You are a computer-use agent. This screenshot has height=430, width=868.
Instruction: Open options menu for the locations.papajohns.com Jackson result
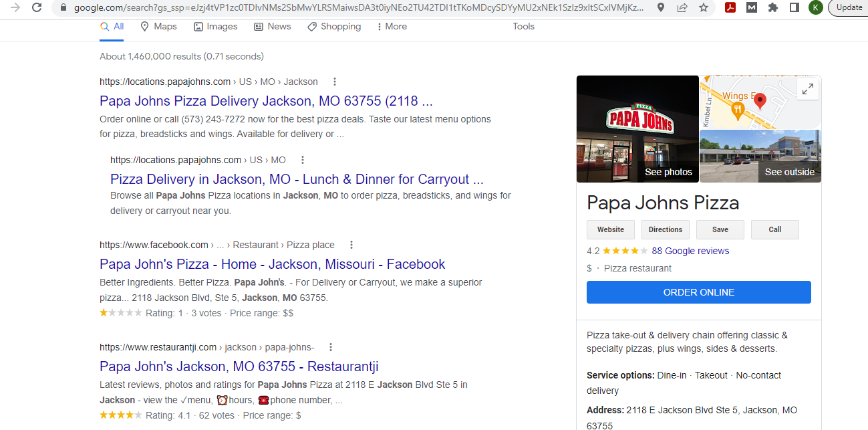point(335,82)
